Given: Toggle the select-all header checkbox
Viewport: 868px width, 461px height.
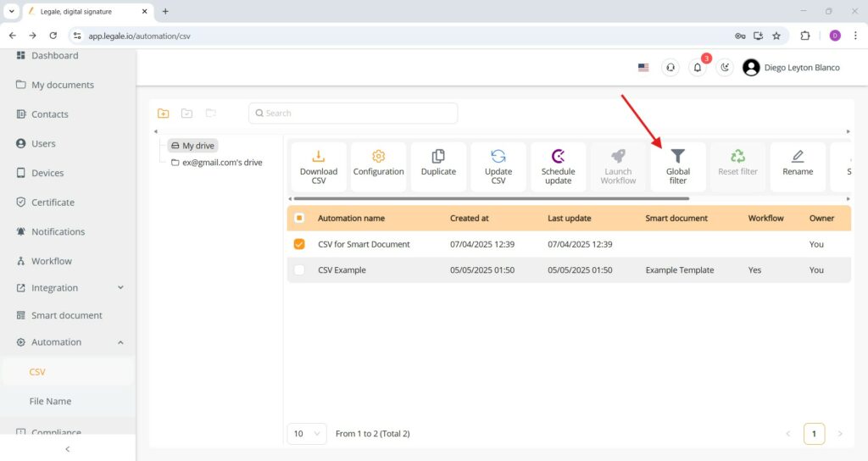Looking at the screenshot, I should pos(299,218).
